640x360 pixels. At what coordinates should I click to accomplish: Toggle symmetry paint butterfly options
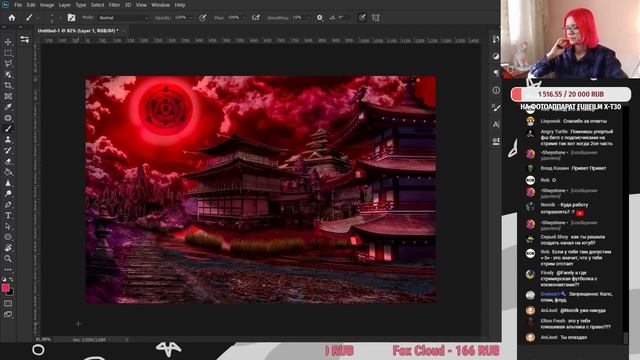376,18
